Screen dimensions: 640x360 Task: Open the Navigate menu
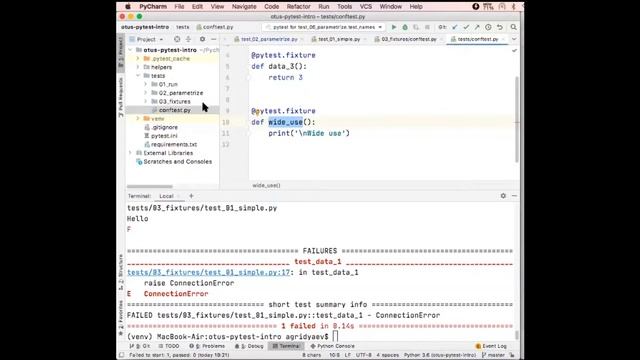coord(244,7)
